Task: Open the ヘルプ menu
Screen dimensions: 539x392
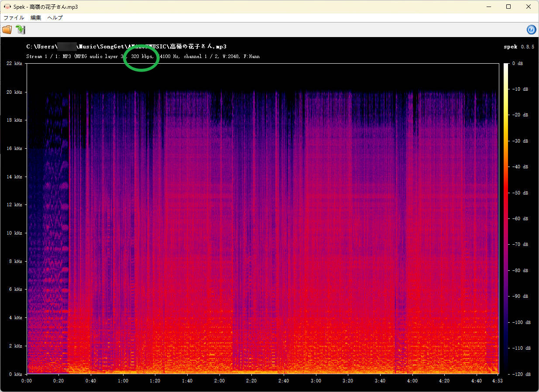Action: (x=54, y=17)
